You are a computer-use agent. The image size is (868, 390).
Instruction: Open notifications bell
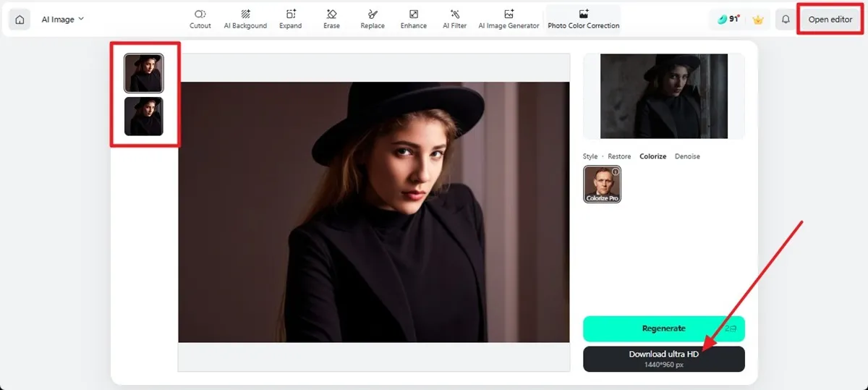pyautogui.click(x=786, y=20)
